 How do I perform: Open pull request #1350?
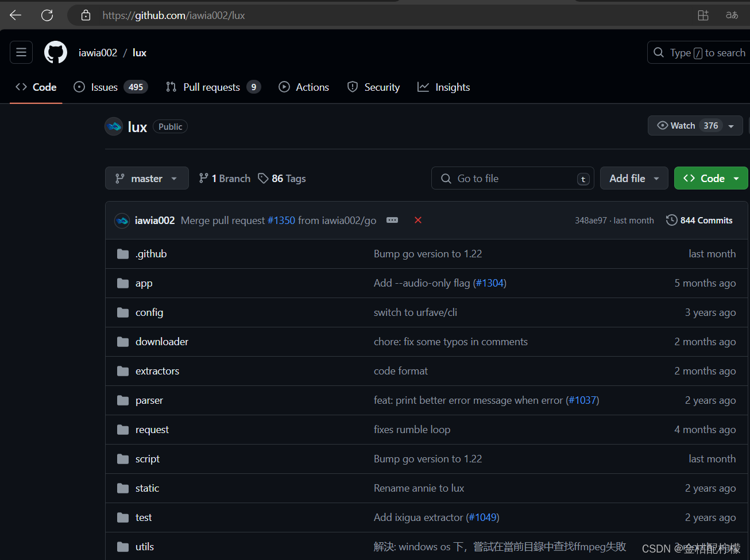pos(281,220)
